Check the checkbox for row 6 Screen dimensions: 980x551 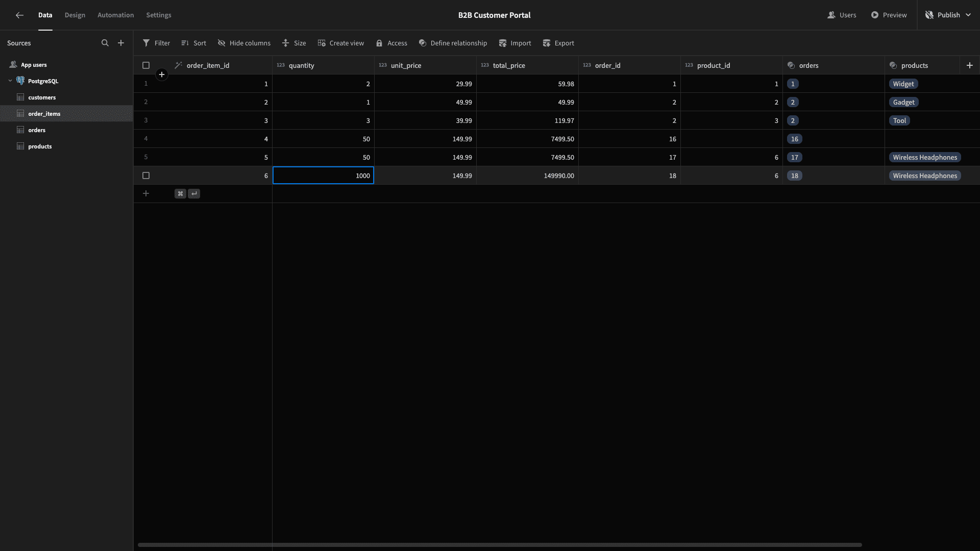[x=146, y=176]
